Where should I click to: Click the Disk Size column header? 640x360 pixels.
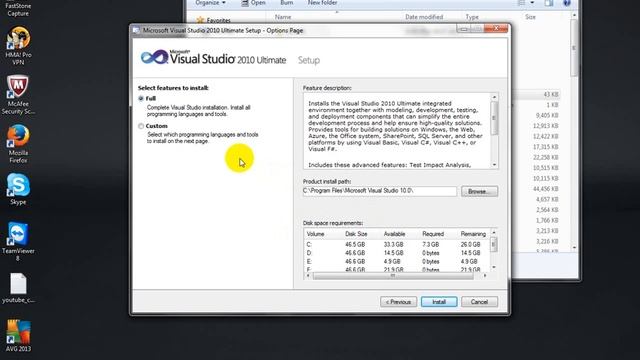[356, 234]
